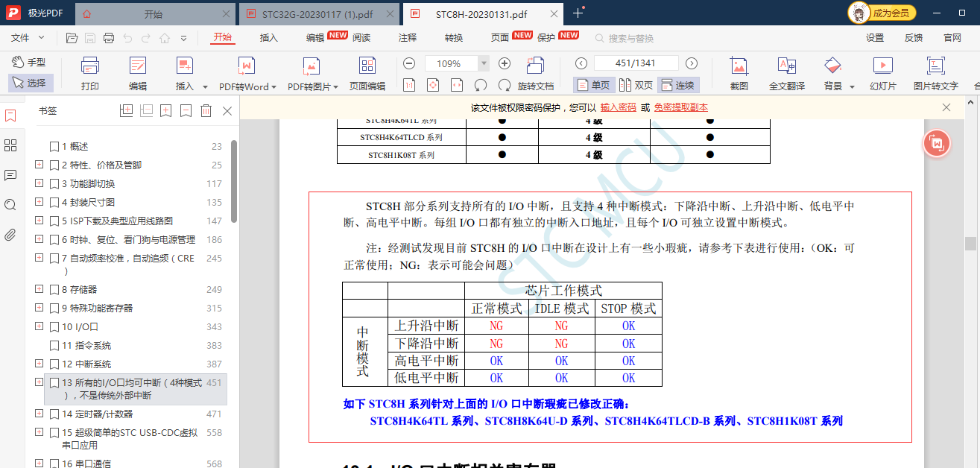Screen dimensions: 980x468
Task: Toggle marker box of bookmark 8 存储器
Action: pos(54,290)
